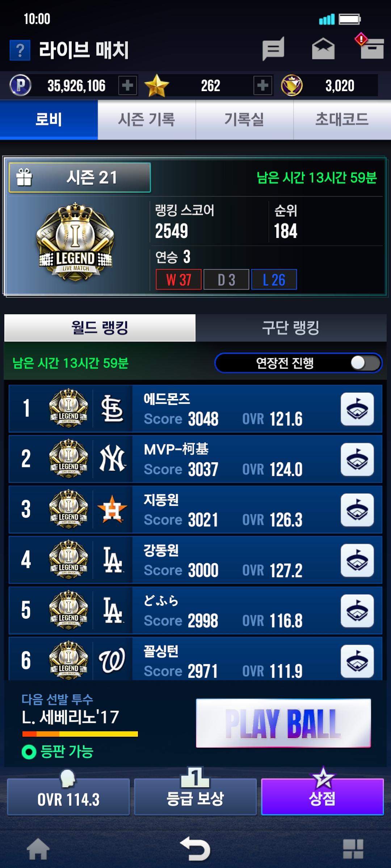Switch to the 시즌 기록 tab

click(147, 120)
